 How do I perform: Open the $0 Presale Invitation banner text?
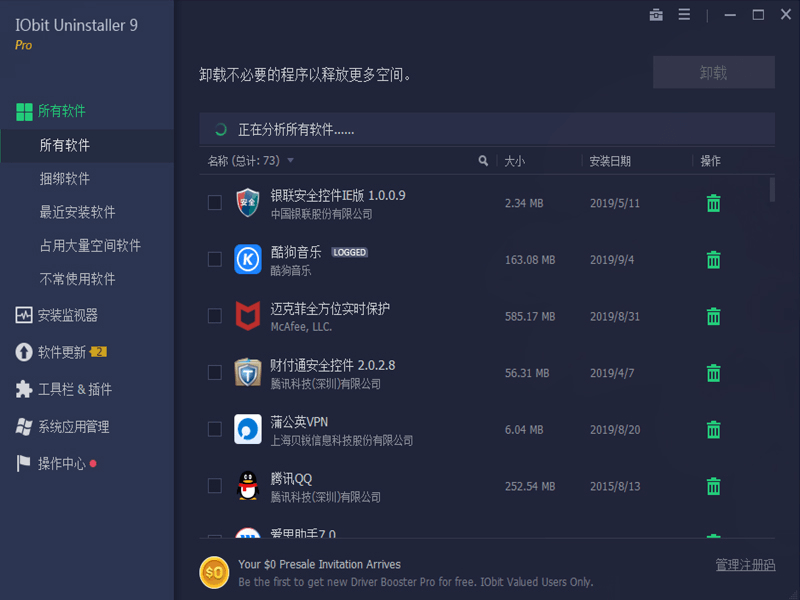319,564
